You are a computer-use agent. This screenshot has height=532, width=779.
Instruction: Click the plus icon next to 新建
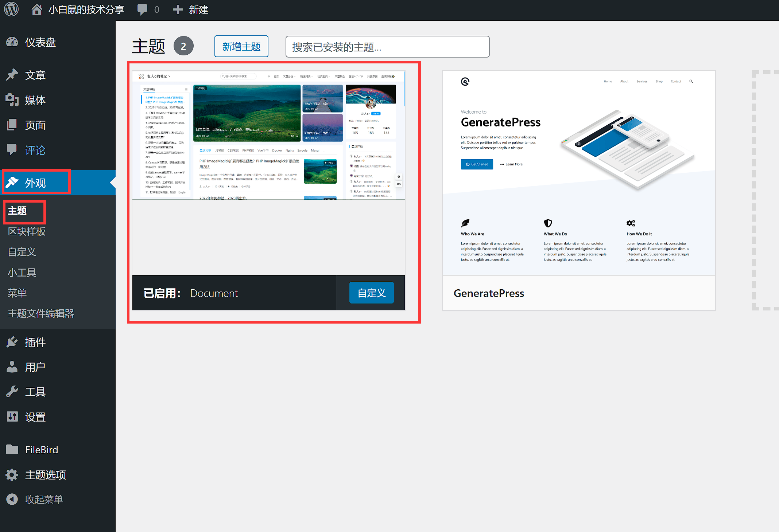pyautogui.click(x=178, y=9)
